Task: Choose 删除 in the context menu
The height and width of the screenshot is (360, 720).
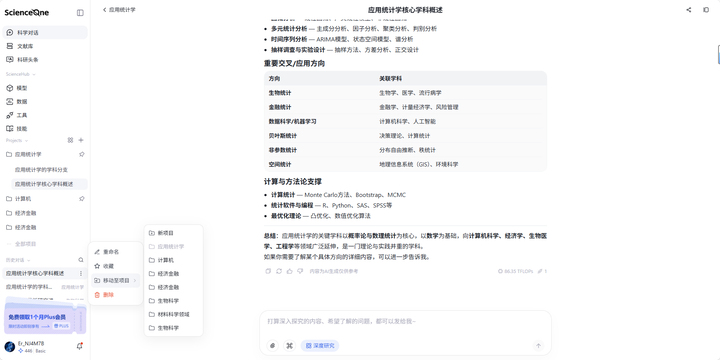Action: point(115,295)
